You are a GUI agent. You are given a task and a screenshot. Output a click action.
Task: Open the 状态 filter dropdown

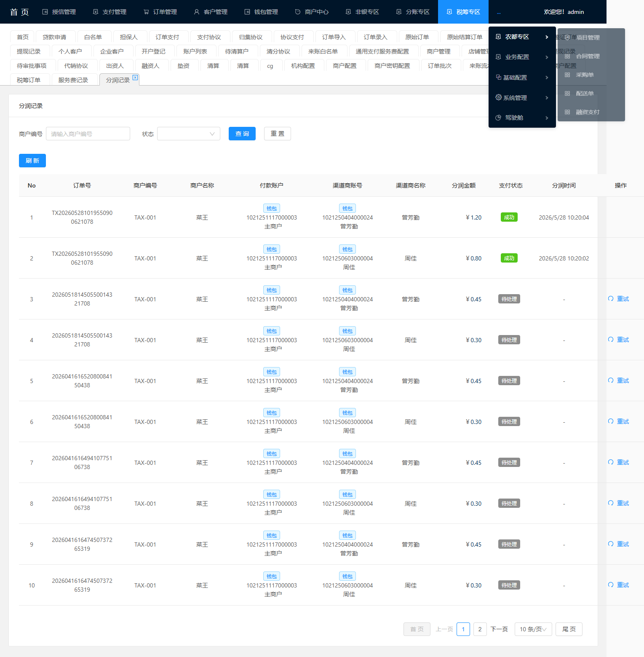(189, 134)
